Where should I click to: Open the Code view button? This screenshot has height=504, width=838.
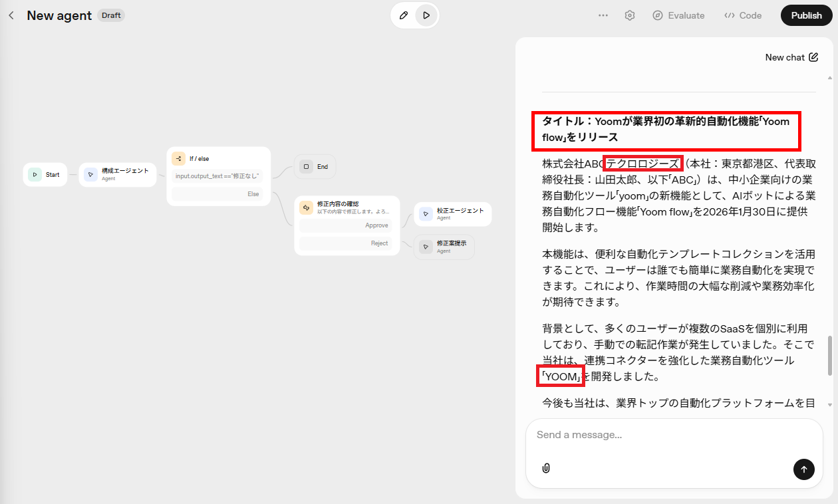tap(743, 15)
